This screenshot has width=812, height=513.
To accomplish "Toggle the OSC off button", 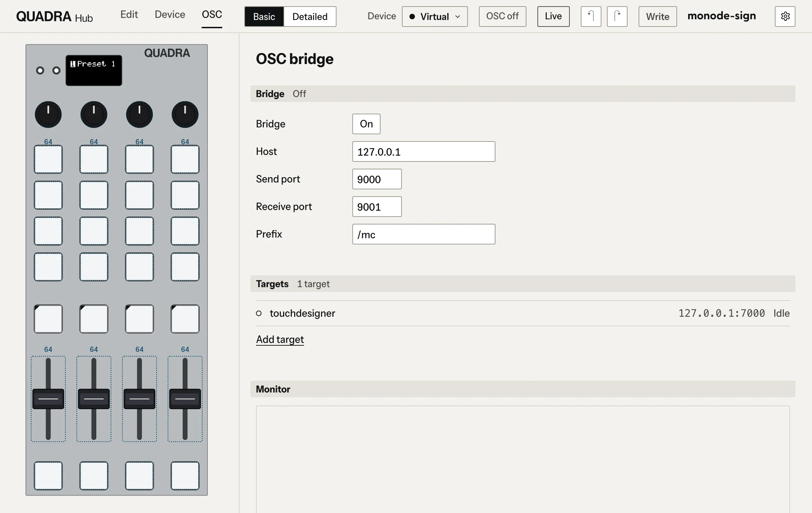I will [502, 17].
